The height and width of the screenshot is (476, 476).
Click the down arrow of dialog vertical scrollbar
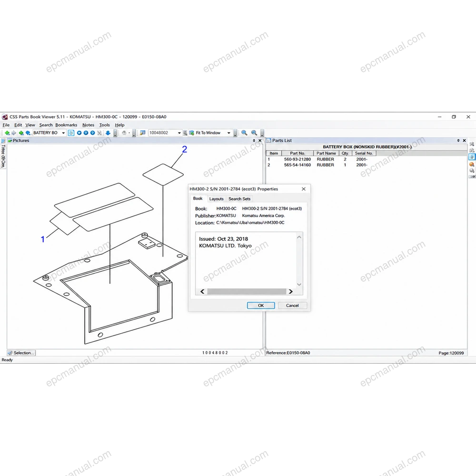pos(299,285)
